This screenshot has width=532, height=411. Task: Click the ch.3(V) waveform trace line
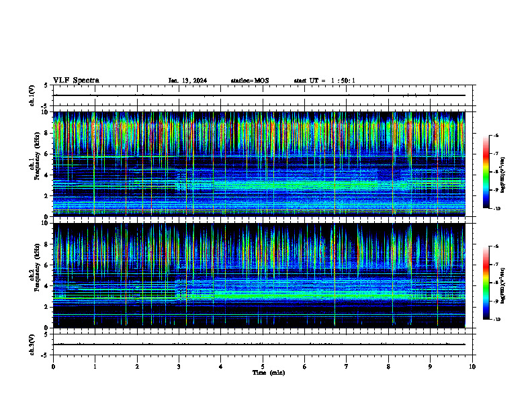pos(259,345)
